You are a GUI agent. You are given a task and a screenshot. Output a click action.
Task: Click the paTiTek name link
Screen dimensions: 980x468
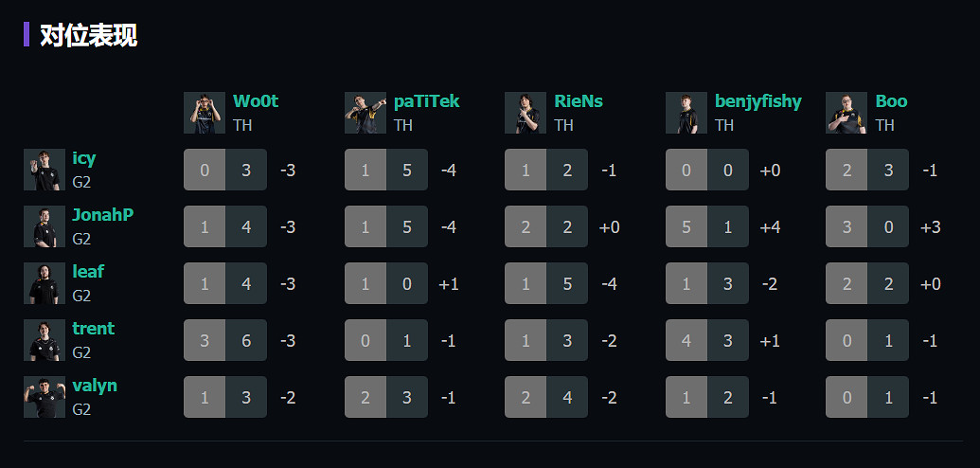point(426,101)
